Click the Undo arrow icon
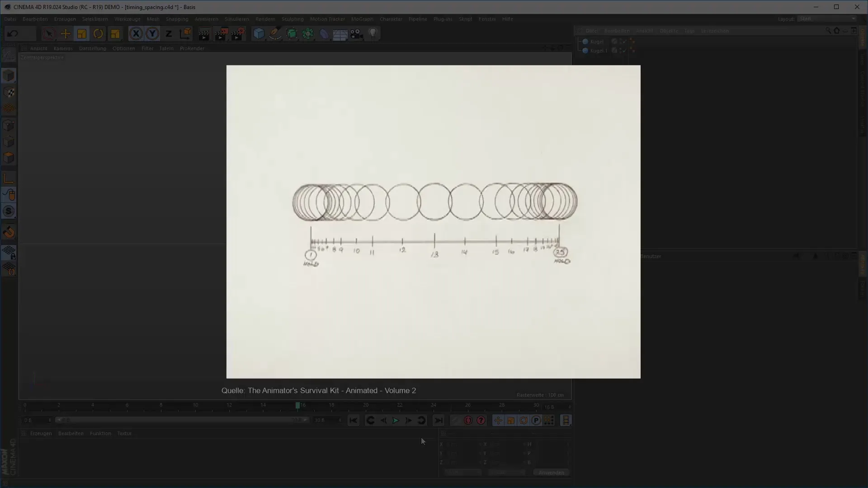Viewport: 868px width, 488px height. [x=13, y=33]
